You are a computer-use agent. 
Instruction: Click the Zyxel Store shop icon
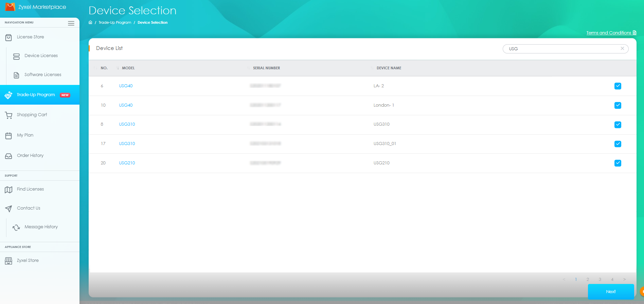[x=8, y=261]
